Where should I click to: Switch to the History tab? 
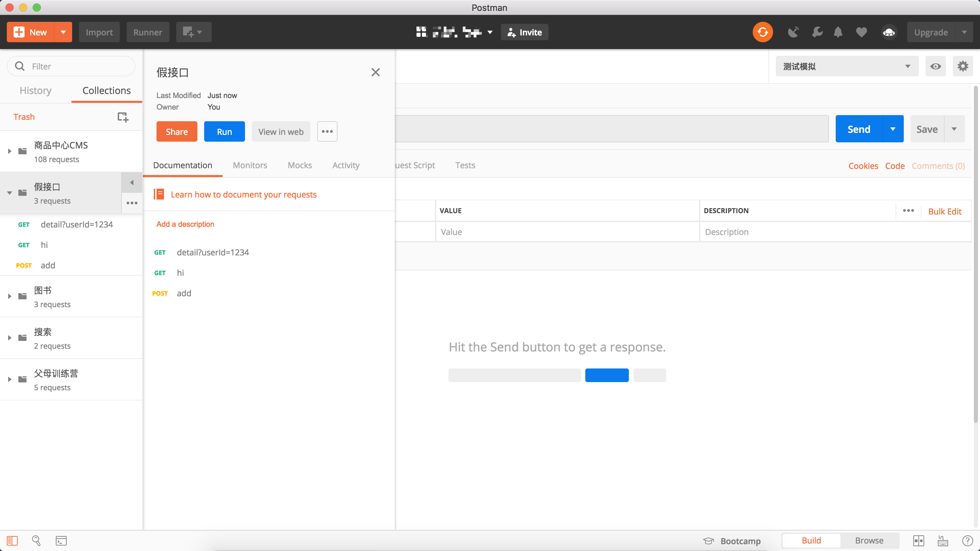coord(35,91)
